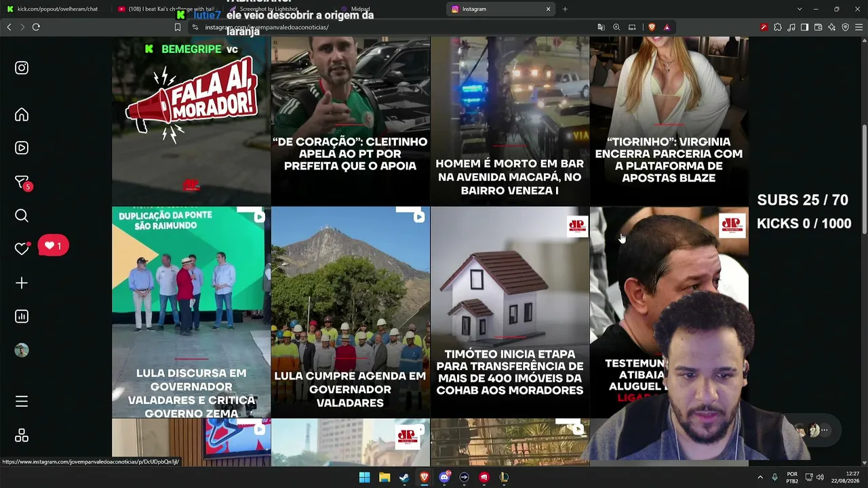868x488 pixels.
Task: Click the address bar with the instagram.com URL
Action: pyautogui.click(x=393, y=27)
